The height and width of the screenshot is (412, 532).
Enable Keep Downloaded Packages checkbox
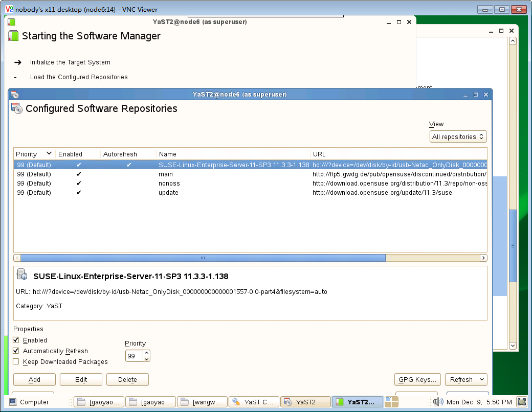coord(16,361)
